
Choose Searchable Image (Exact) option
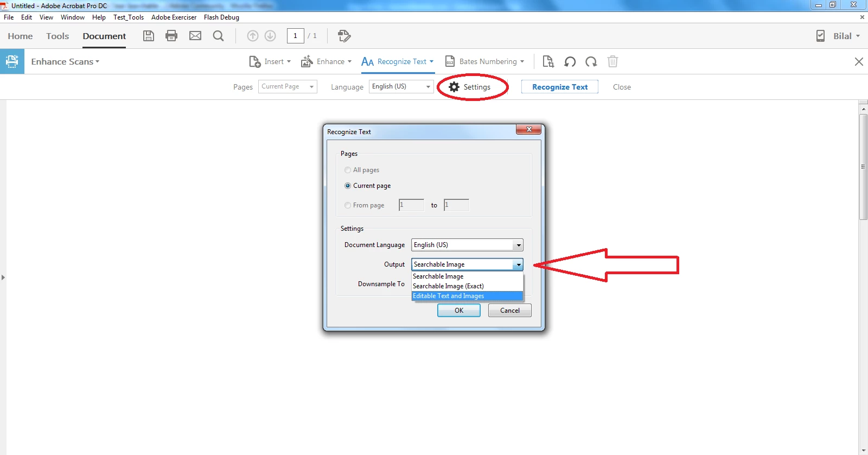[467, 286]
